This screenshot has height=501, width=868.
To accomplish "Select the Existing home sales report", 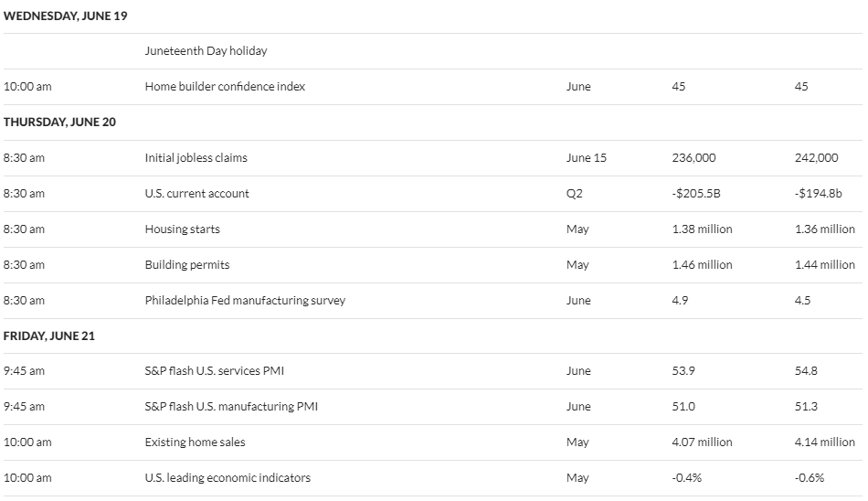I will click(195, 442).
